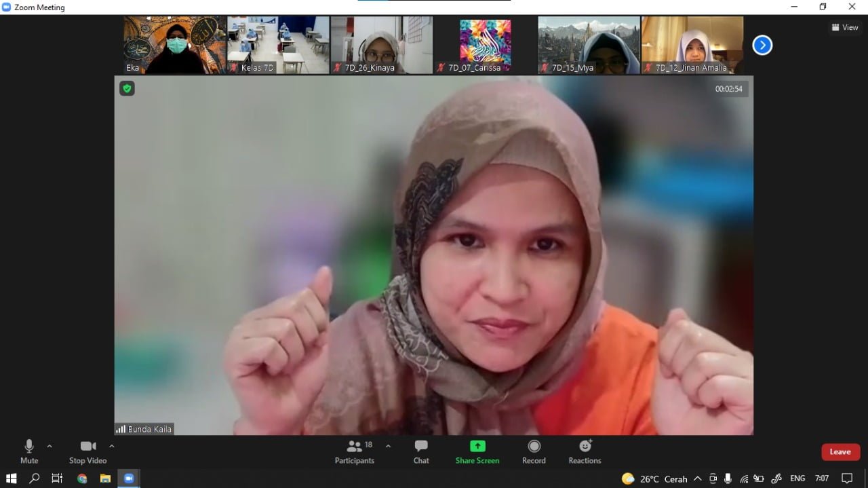This screenshot has width=868, height=488.
Task: Click the red Leave button
Action: 840,452
